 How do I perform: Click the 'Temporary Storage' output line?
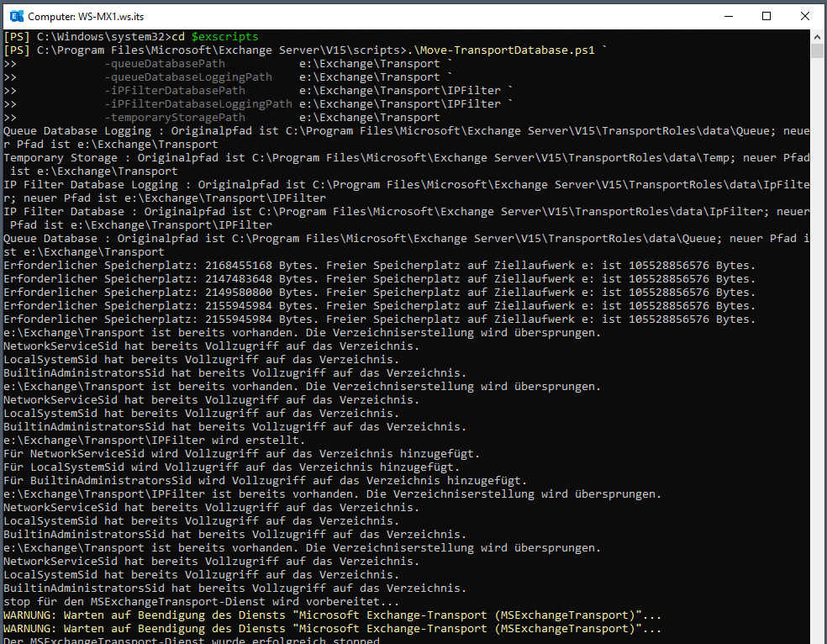407,165
